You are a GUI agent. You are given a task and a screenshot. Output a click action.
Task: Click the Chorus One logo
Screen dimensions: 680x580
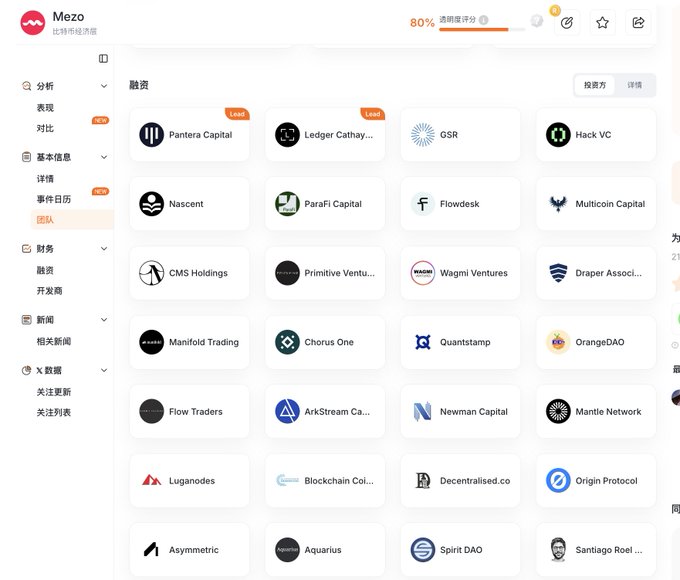tap(287, 342)
